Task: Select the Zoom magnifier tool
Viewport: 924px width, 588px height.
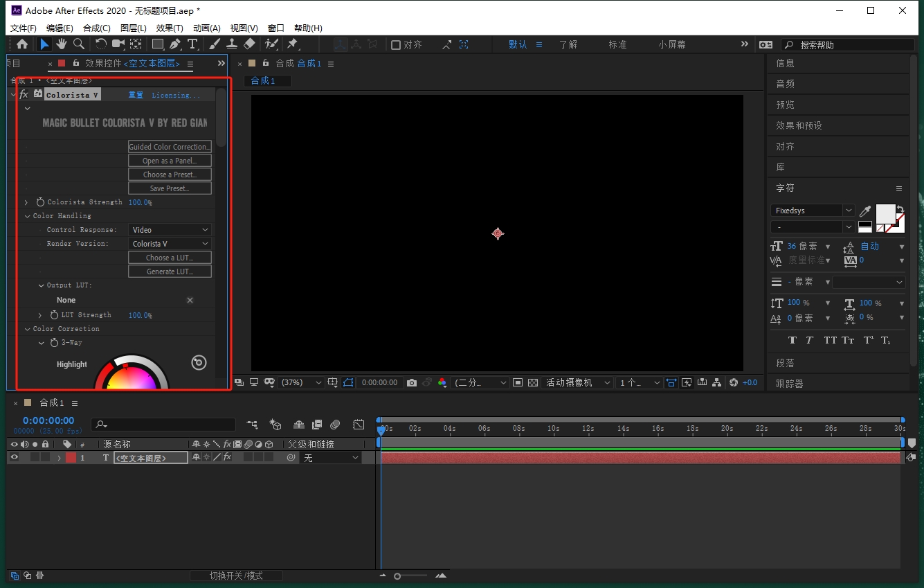Action: [79, 44]
